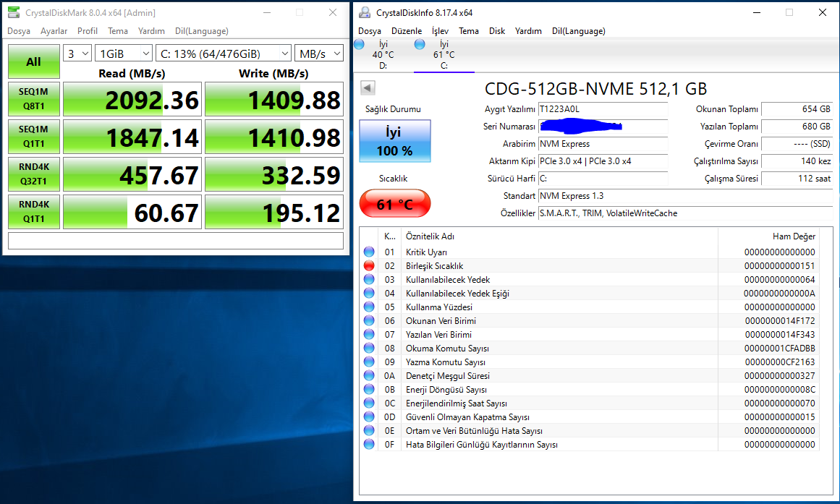Click status orb for Okuma Komutu Sayısı row
Image resolution: width=840 pixels, height=504 pixels.
click(368, 348)
